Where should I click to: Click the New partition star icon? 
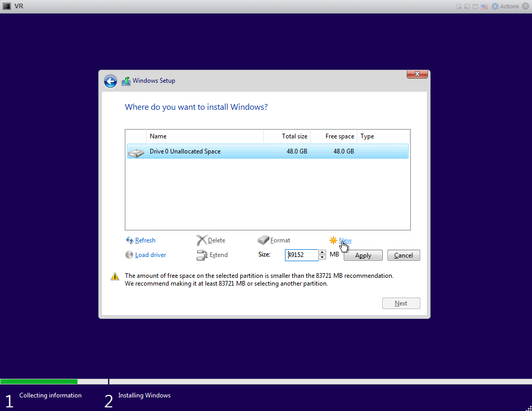[333, 240]
